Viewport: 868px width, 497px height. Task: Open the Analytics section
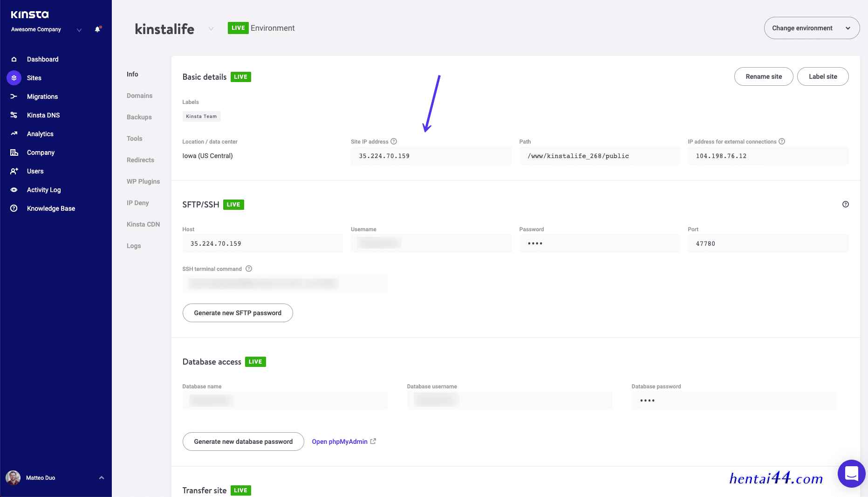40,134
